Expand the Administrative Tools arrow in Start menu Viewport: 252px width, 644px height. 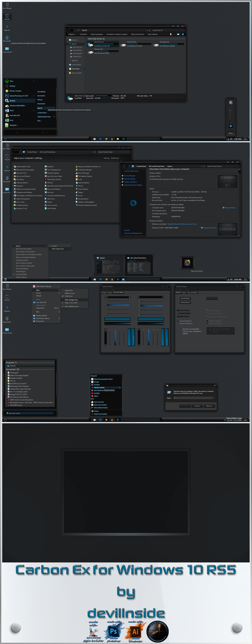click(54, 116)
